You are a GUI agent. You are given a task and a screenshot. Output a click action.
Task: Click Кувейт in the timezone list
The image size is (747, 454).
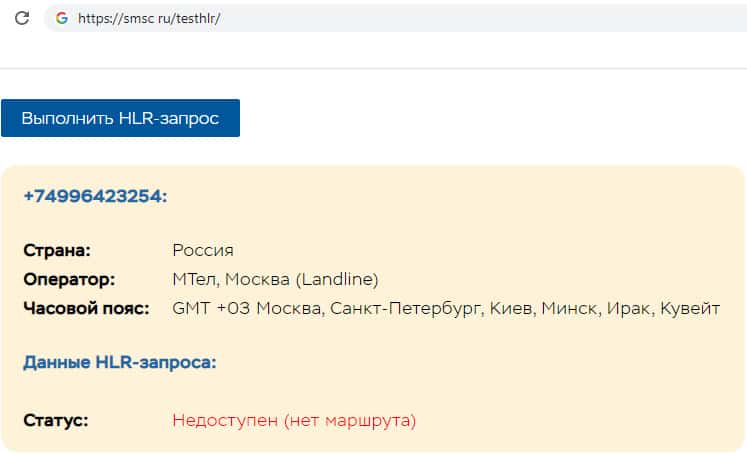pyautogui.click(x=690, y=308)
